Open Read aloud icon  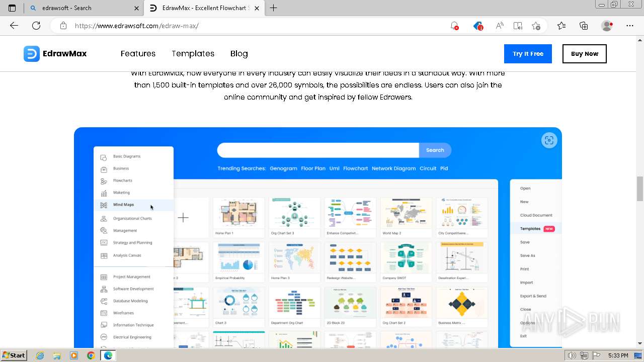click(x=500, y=26)
